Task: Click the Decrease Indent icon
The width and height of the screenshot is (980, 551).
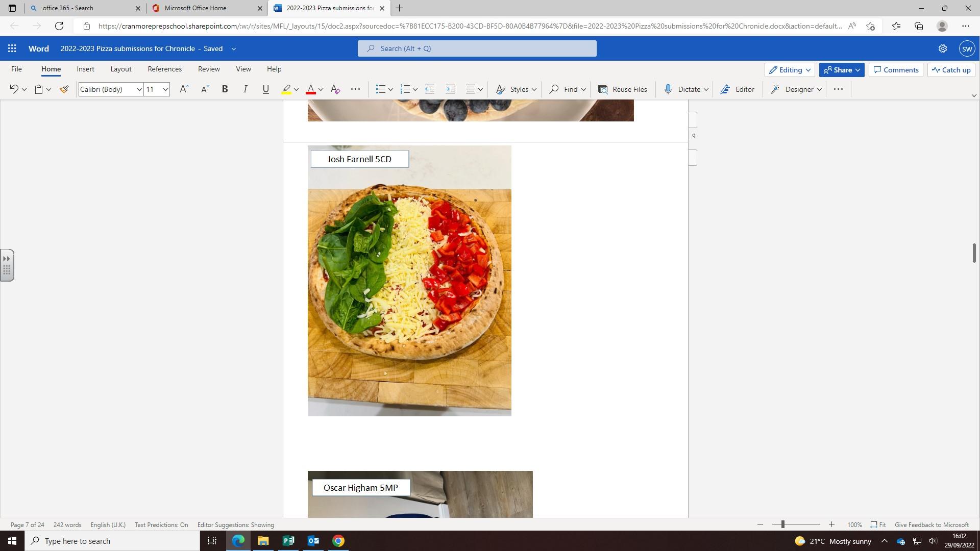Action: 430,89
